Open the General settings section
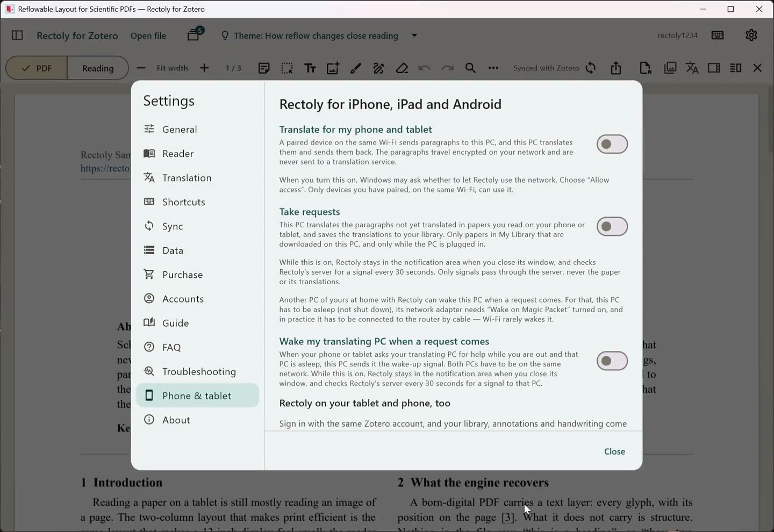This screenshot has height=532, width=774. coord(197,130)
